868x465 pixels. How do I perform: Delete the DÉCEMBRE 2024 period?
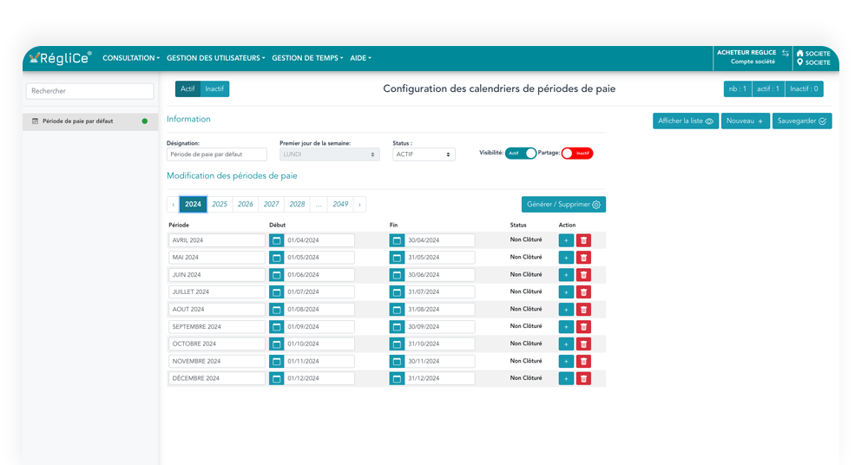[583, 378]
